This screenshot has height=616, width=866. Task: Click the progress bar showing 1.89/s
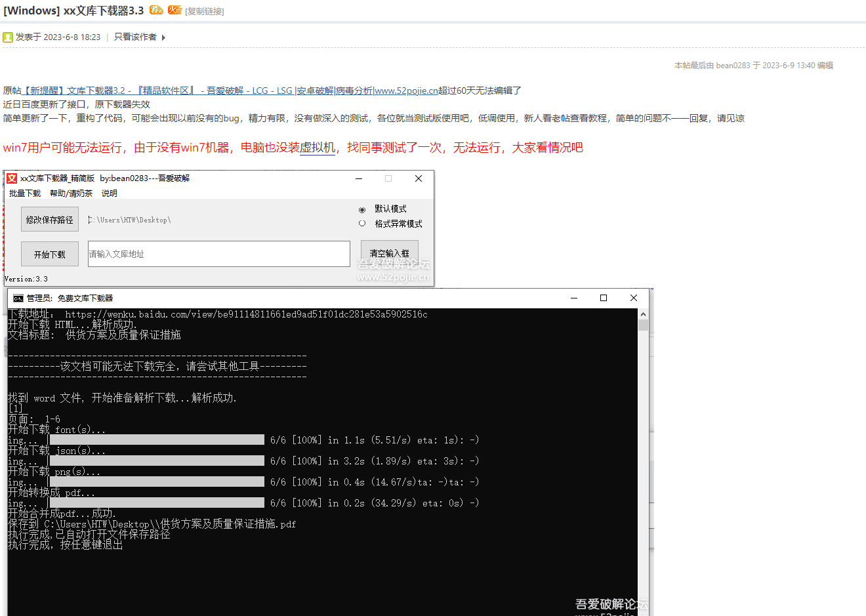[x=157, y=461]
